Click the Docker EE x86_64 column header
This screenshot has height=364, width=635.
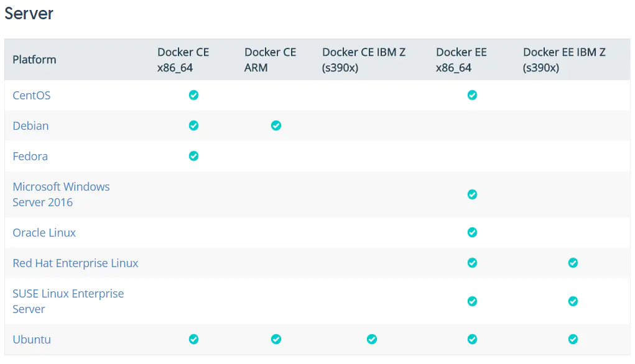click(x=461, y=60)
